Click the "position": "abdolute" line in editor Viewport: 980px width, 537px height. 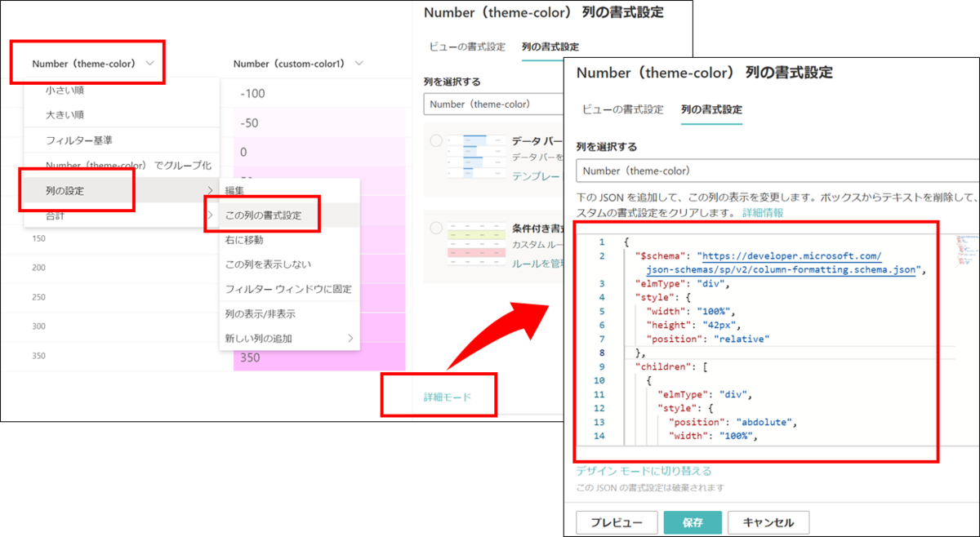click(733, 422)
